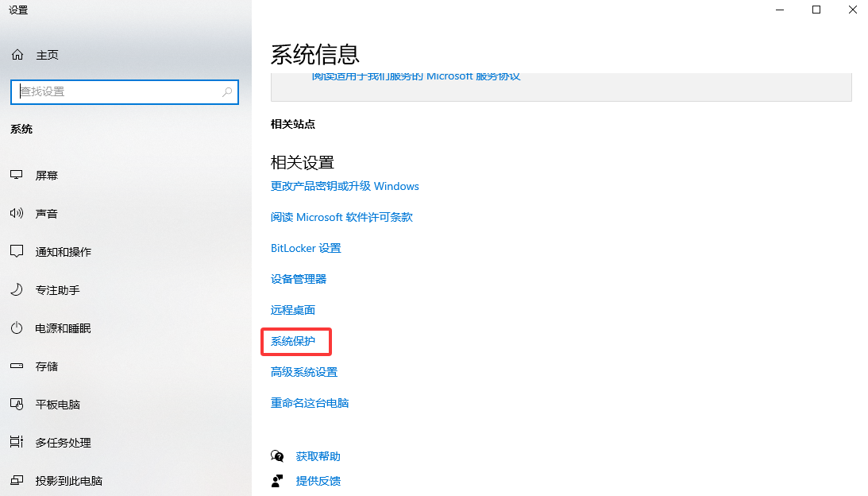
Task: Select 屏幕 in the sidebar
Action: pos(47,175)
